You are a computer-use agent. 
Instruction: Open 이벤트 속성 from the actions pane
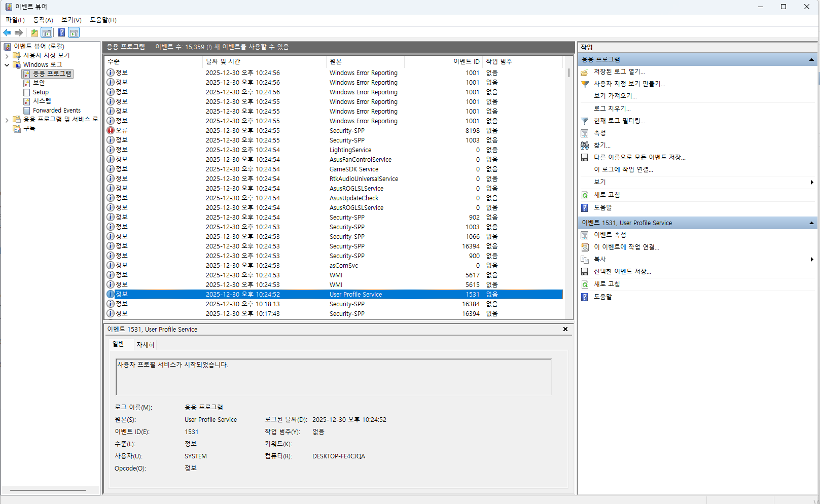[610, 235]
